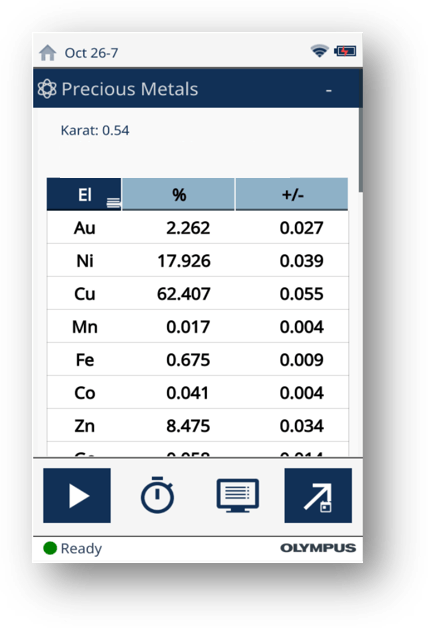Select the Co element row
Viewport: 428px width, 628px height.
click(198, 392)
